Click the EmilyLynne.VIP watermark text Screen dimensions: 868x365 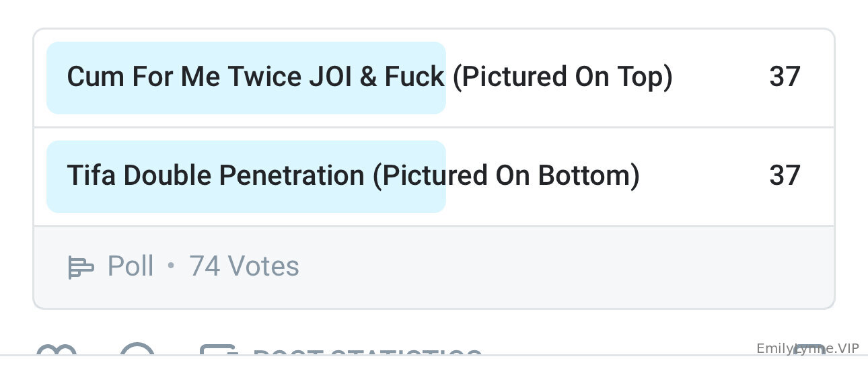pyautogui.click(x=807, y=348)
